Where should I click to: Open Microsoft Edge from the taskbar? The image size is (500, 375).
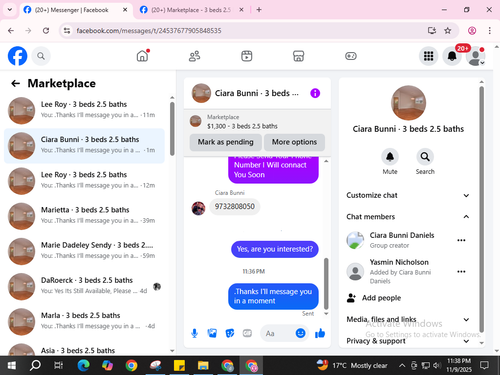click(x=83, y=366)
